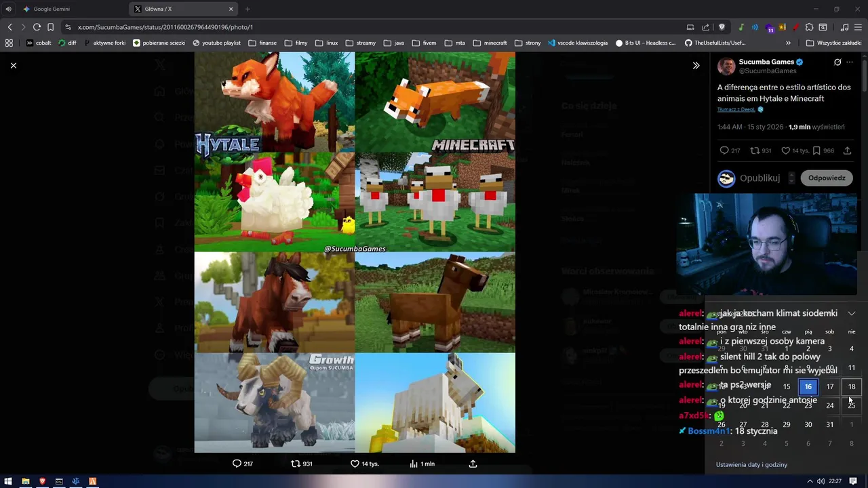868x488 pixels.
Task: Close the photo viewer with the X icon
Action: tap(14, 65)
